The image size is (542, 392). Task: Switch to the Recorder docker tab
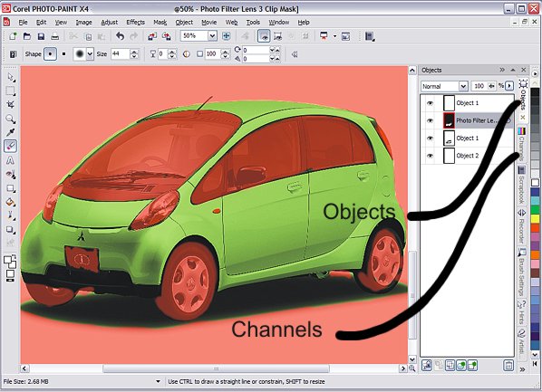coord(522,226)
